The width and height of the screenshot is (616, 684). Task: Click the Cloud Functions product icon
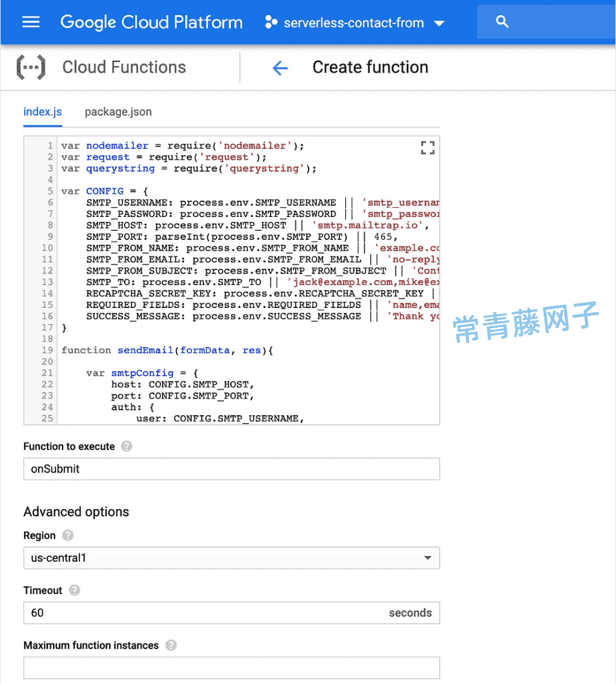[x=31, y=67]
